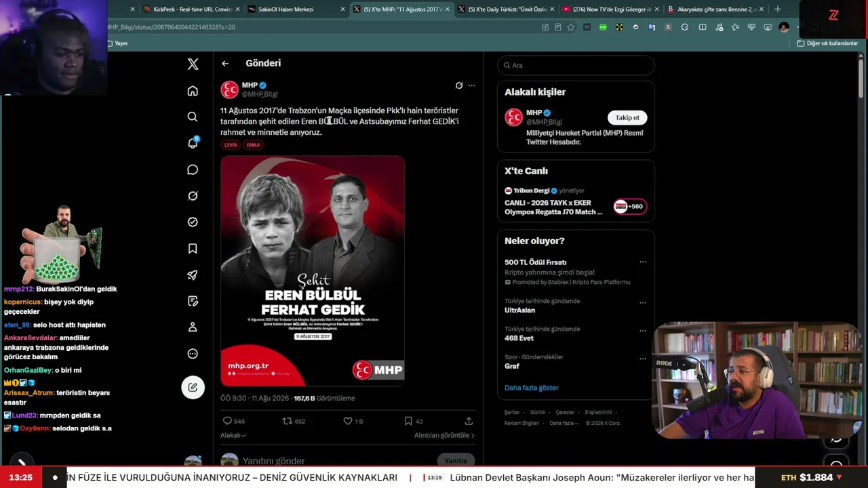Open rocket icon in X sidebar
Viewport: 868px width, 488px height.
click(193, 275)
